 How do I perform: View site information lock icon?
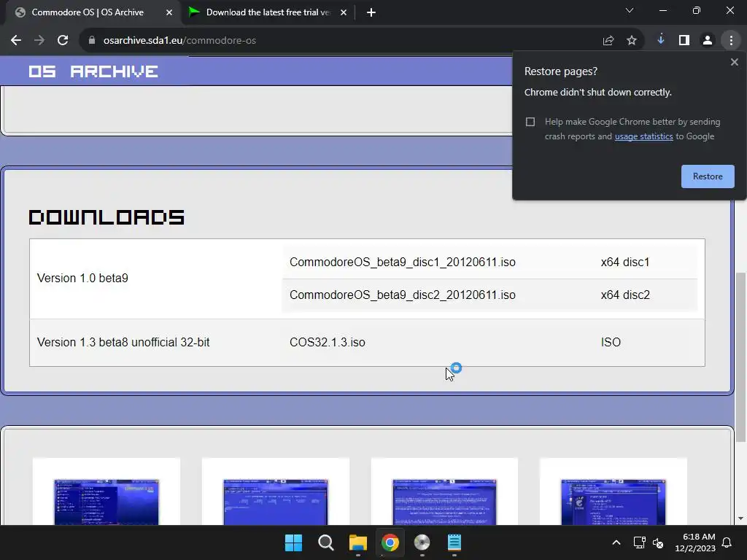point(92,41)
